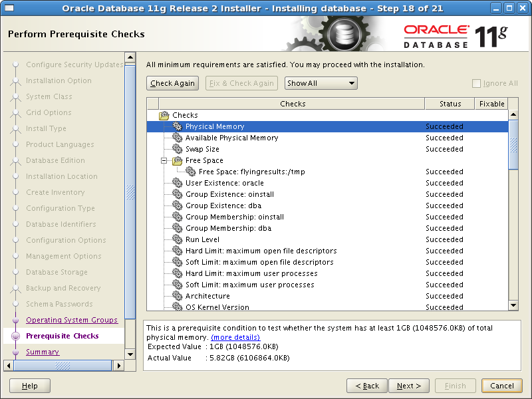This screenshot has height=399, width=532.
Task: Click the Swap Size gear icon
Action: pyautogui.click(x=177, y=148)
